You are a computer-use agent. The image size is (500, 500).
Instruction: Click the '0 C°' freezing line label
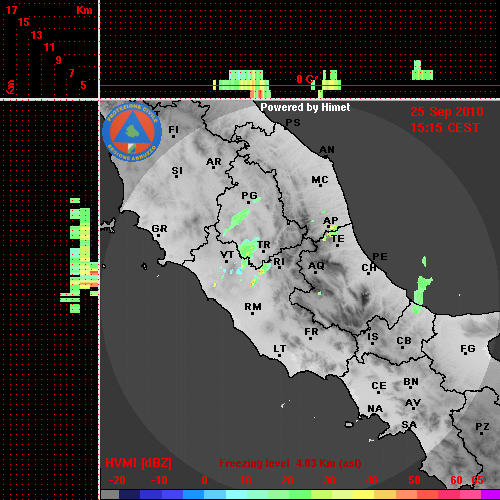tap(306, 79)
